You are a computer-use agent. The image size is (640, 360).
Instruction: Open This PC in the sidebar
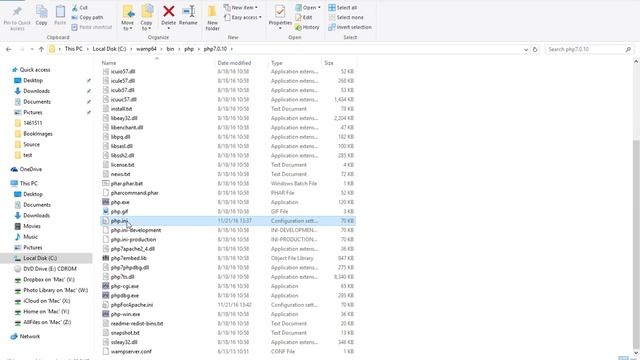29,184
